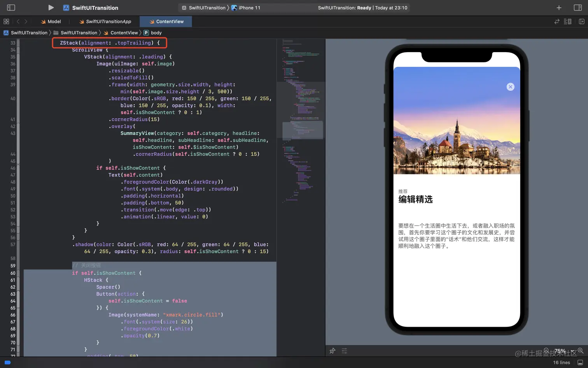Zoom in the preview canvas
The height and width of the screenshot is (368, 588).
click(x=581, y=350)
